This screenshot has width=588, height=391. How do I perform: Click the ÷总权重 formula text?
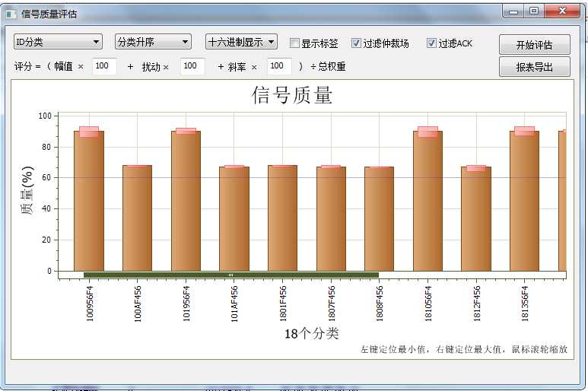(x=328, y=67)
